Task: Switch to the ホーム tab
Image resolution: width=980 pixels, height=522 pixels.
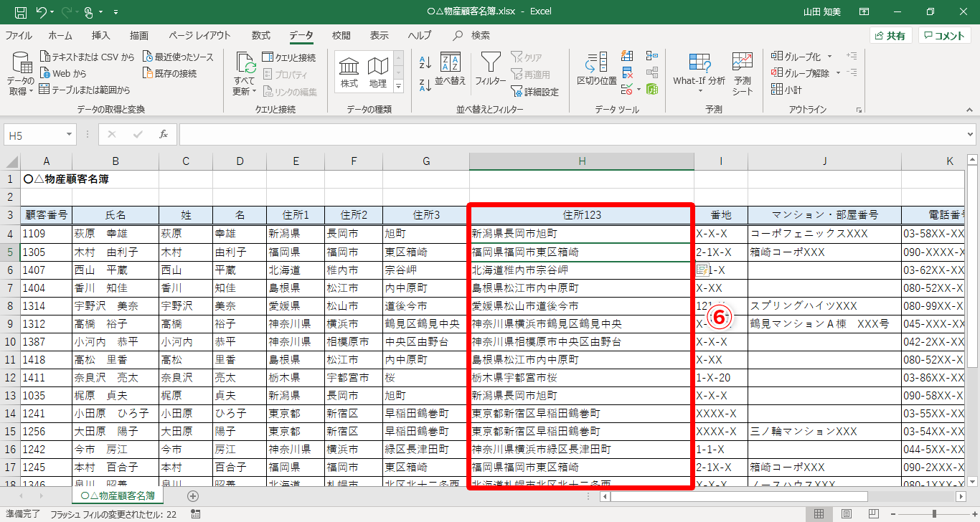Action: [x=60, y=35]
